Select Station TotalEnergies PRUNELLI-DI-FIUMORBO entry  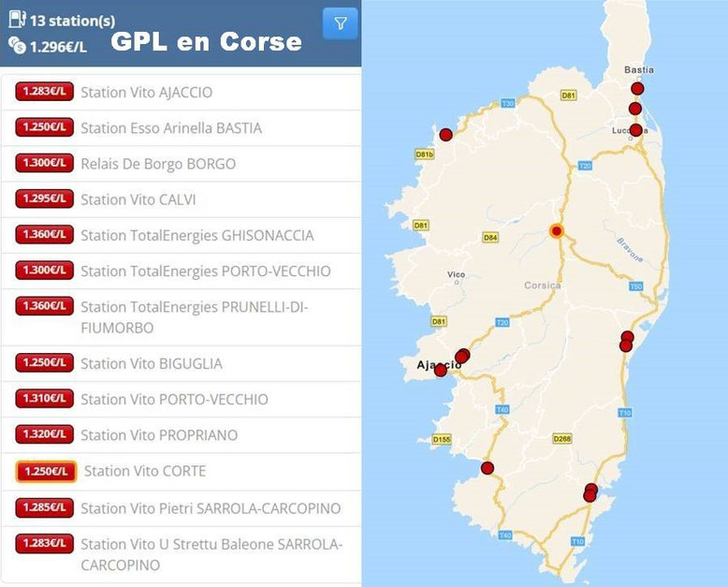coord(182,317)
